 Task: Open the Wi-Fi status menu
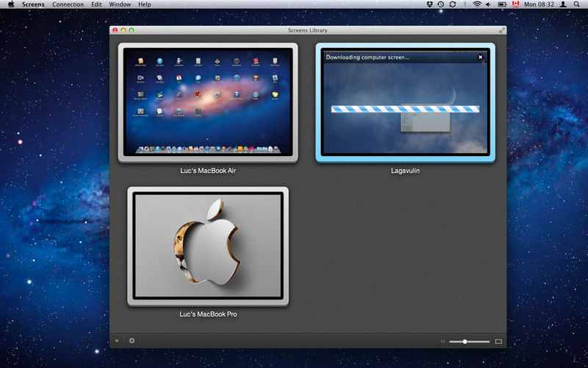476,4
